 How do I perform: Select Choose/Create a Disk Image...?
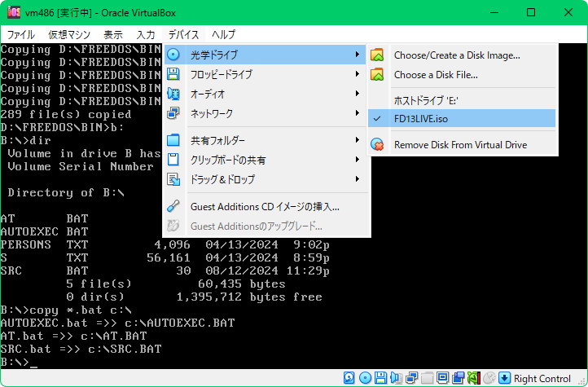462,55
